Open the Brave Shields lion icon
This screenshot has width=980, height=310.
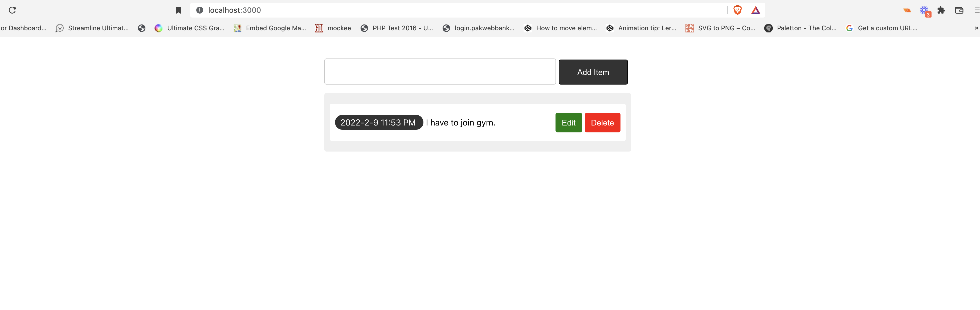coord(737,10)
